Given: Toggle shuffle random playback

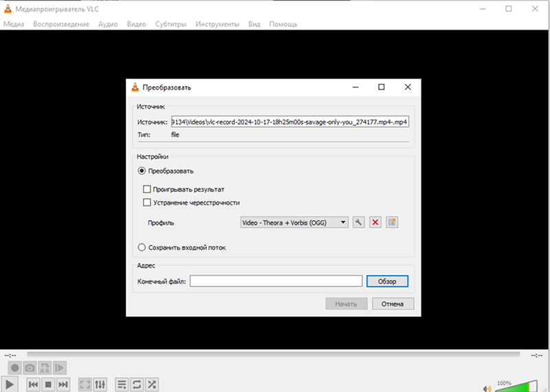Looking at the screenshot, I should [x=152, y=384].
